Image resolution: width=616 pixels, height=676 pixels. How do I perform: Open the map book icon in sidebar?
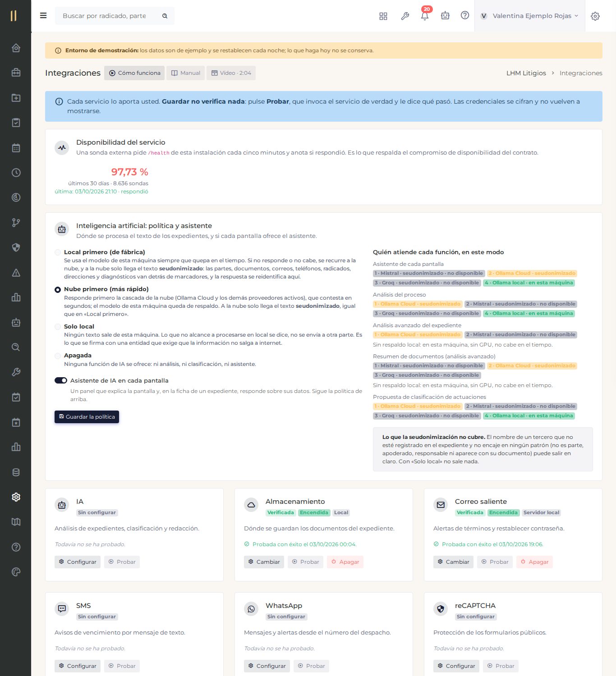tap(16, 522)
